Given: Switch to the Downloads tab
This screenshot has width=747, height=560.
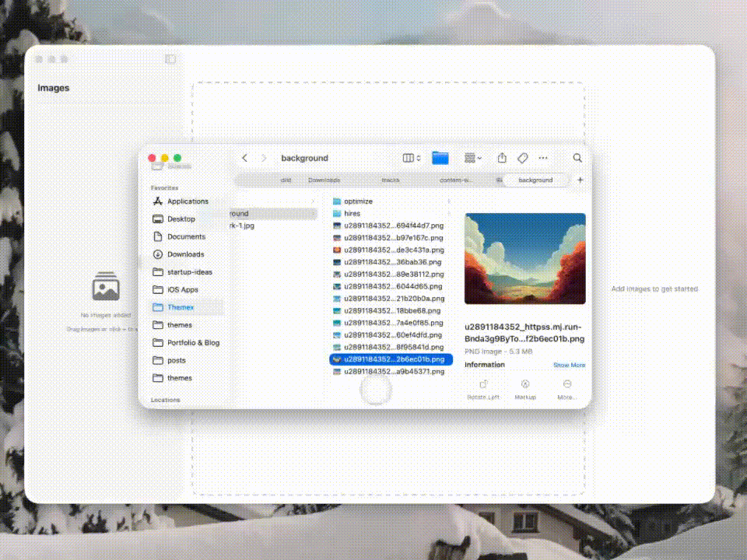Looking at the screenshot, I should (x=324, y=180).
